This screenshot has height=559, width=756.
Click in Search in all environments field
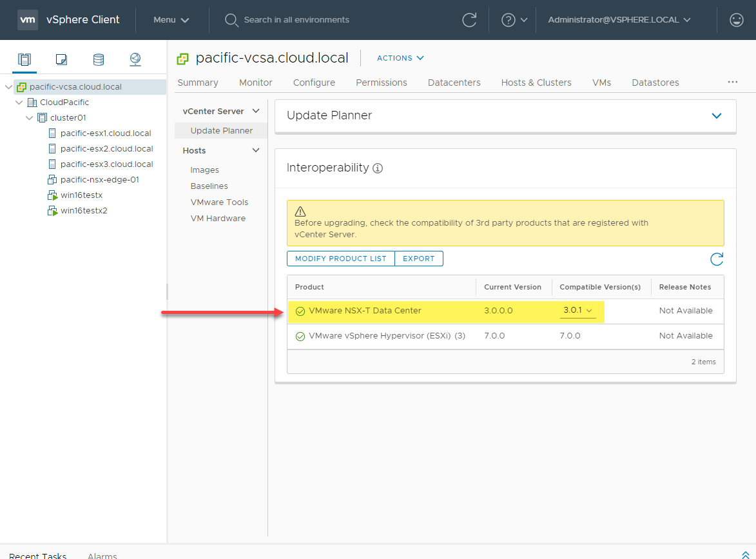click(x=296, y=20)
